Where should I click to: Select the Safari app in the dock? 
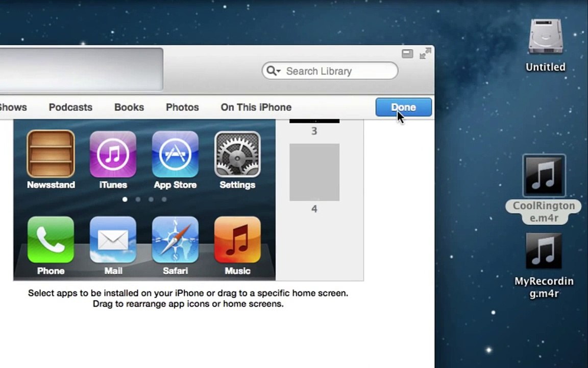click(x=175, y=240)
